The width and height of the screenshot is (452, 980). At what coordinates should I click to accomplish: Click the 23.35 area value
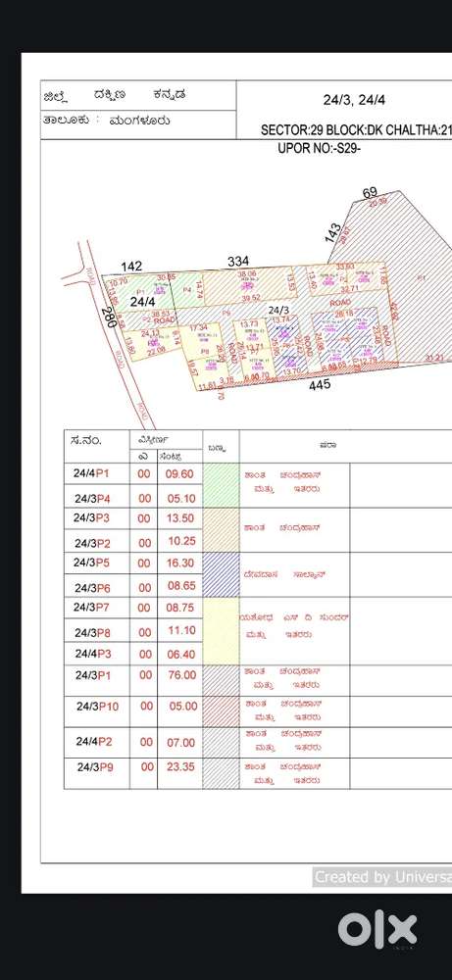[180, 766]
